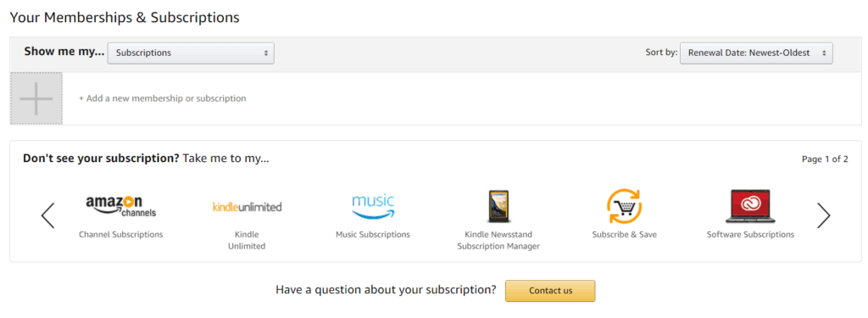
Task: Go to previous carousel page arrow
Action: pos(48,215)
